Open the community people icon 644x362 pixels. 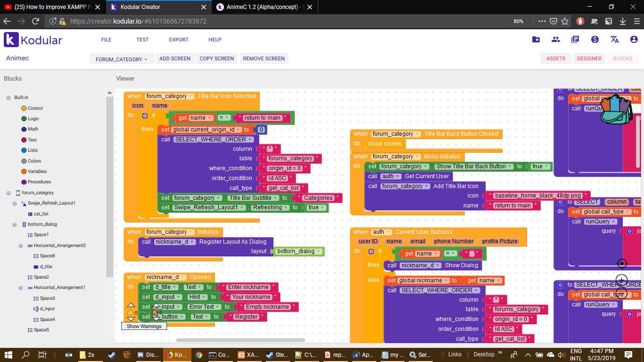tap(556, 40)
